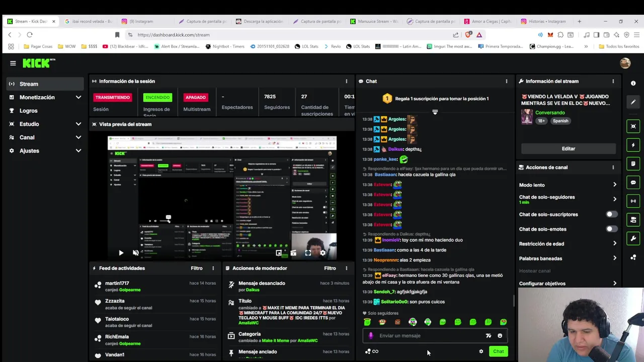644x362 pixels.
Task: Click the browser address bar URL
Action: point(174,35)
